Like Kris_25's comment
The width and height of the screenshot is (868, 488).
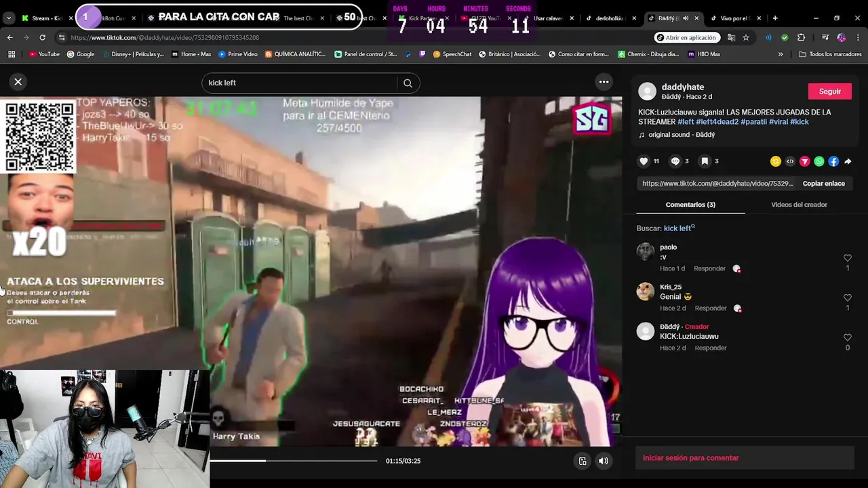point(847,298)
